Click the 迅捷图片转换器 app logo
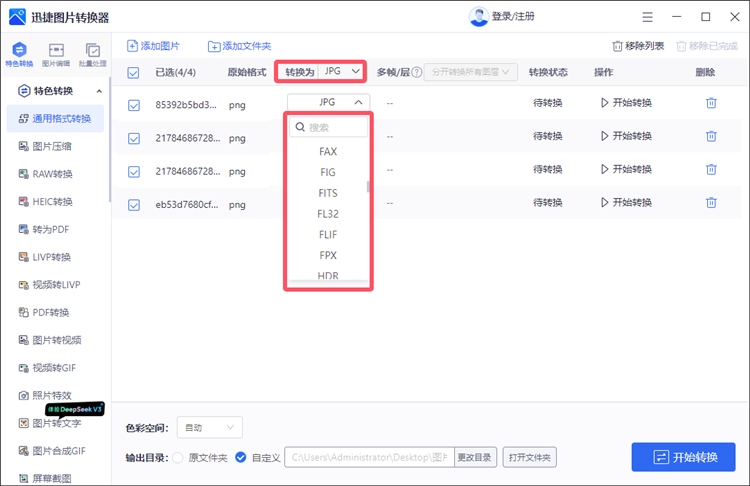 pyautogui.click(x=17, y=17)
